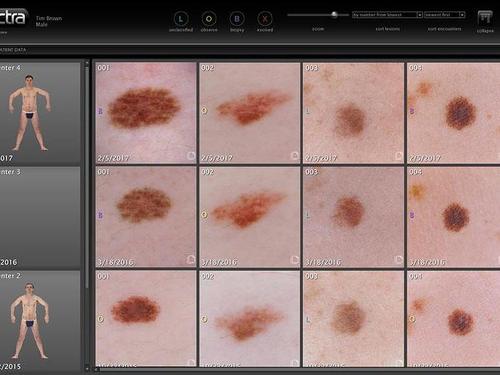Open the note icon on lesion 001 dated 3/18/2016

coord(191,259)
